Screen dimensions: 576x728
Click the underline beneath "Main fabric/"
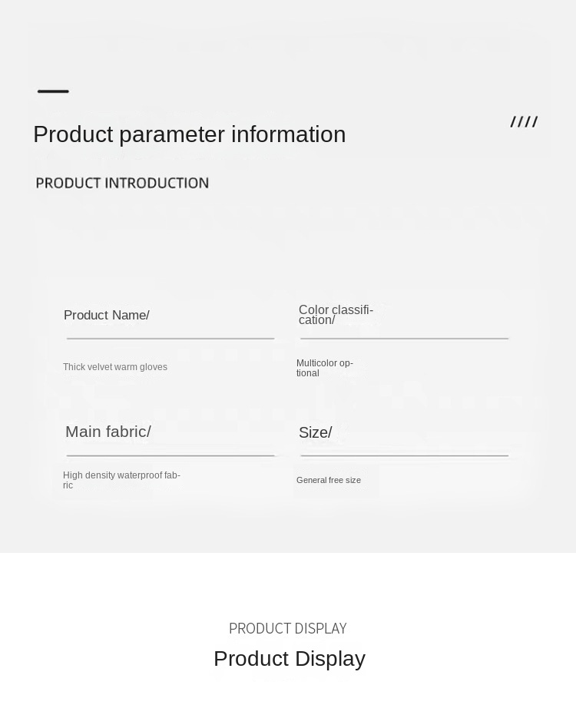point(170,455)
